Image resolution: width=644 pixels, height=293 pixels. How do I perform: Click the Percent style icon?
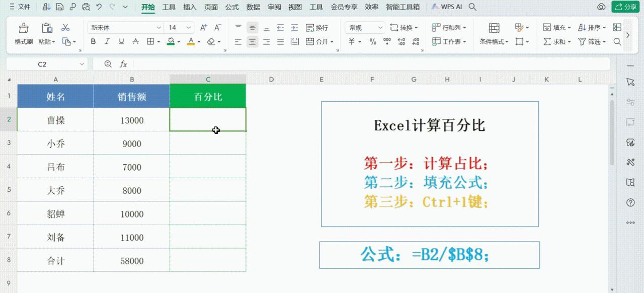click(x=373, y=42)
